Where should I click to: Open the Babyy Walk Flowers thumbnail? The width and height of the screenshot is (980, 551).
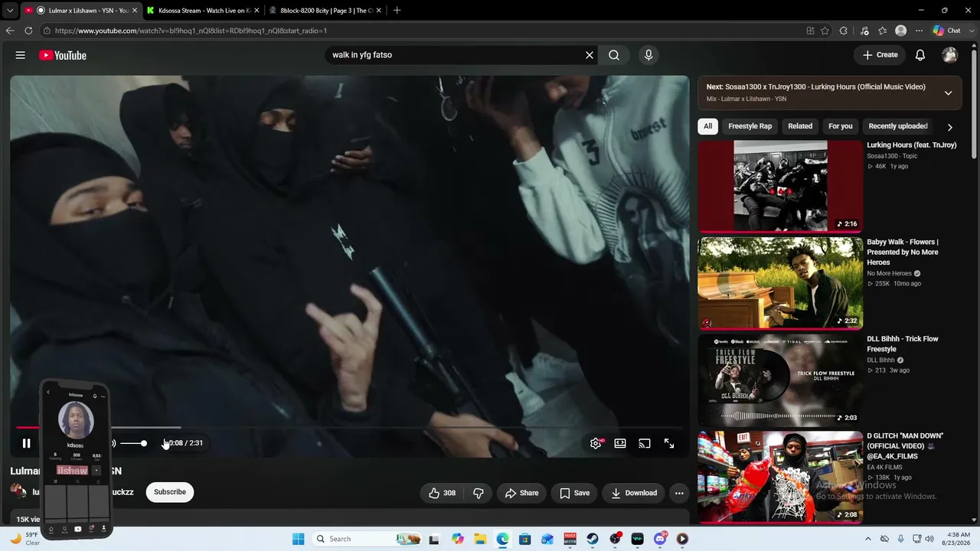pyautogui.click(x=780, y=283)
